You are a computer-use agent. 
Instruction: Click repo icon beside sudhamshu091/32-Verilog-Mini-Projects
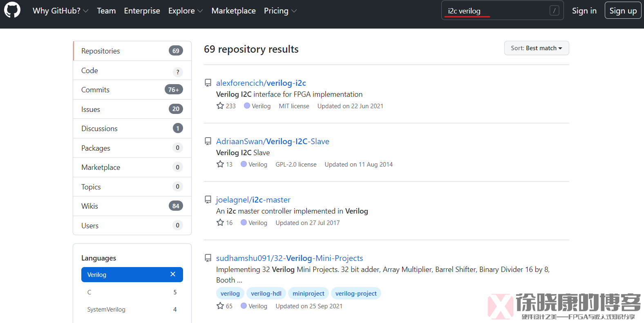[208, 258]
